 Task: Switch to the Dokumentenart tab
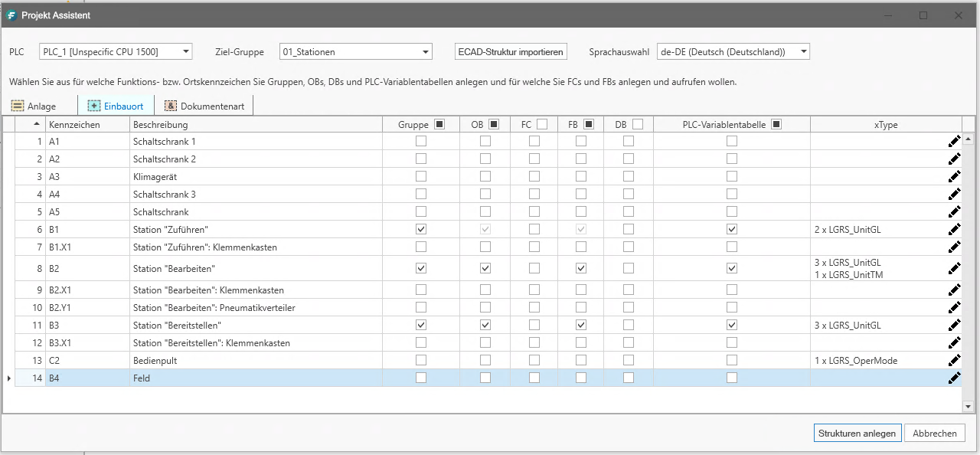(204, 106)
